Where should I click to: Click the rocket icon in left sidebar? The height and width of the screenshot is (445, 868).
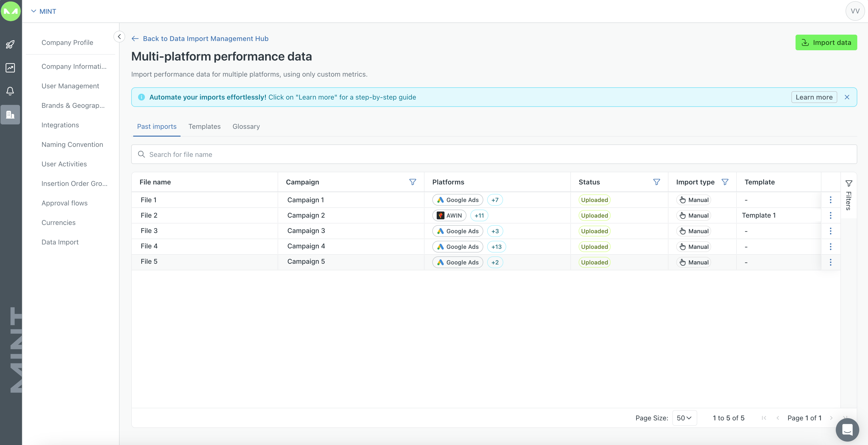coord(10,45)
